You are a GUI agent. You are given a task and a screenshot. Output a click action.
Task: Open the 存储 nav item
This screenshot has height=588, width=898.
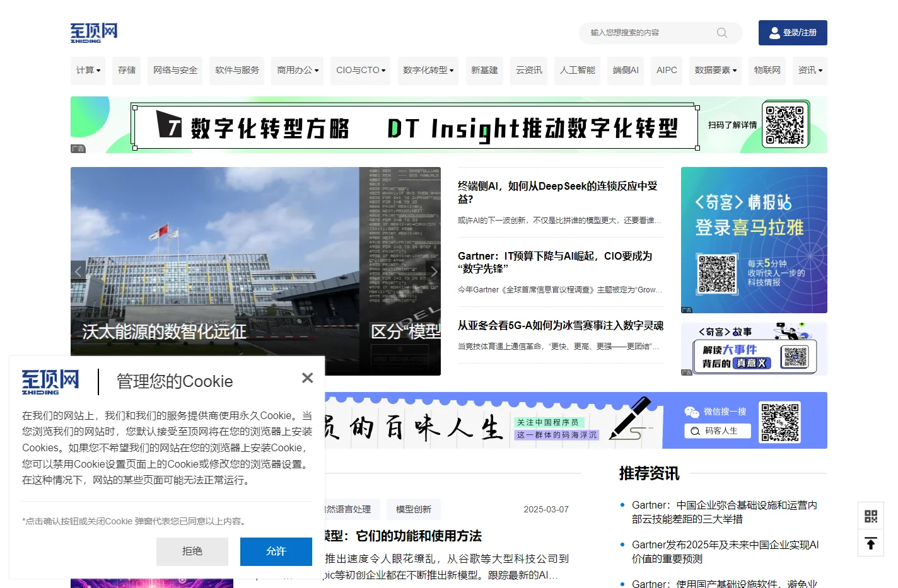tap(127, 71)
